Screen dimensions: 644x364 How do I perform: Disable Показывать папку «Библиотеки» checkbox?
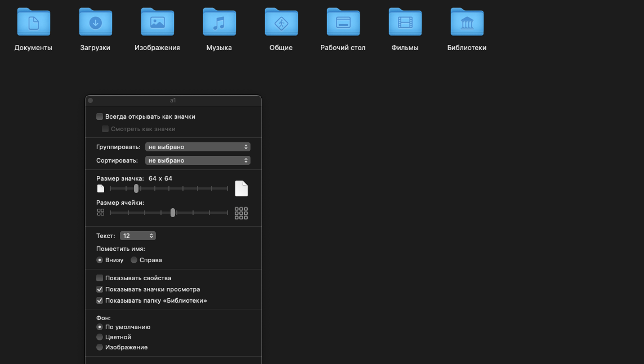click(x=100, y=300)
